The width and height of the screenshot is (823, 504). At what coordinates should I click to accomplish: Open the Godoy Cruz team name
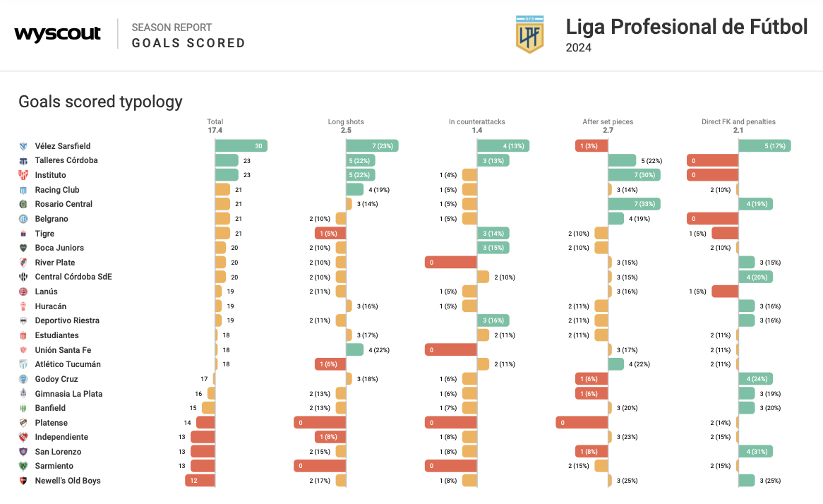[58, 379]
